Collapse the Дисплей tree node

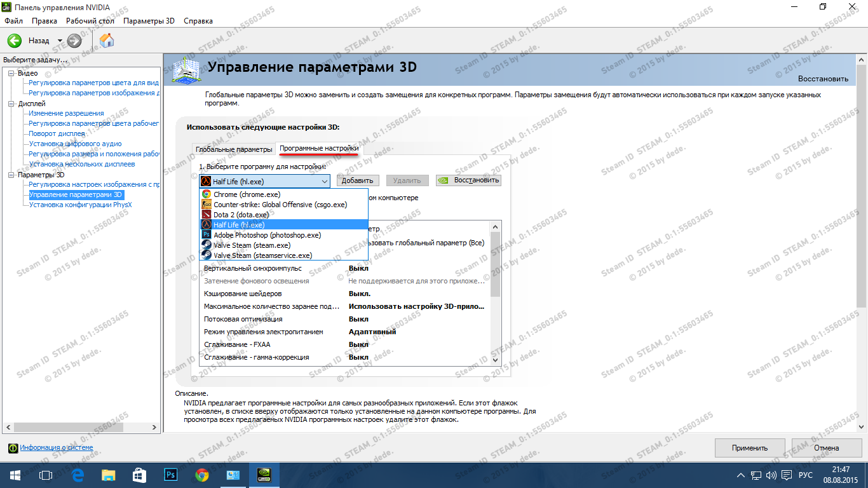pos(11,104)
